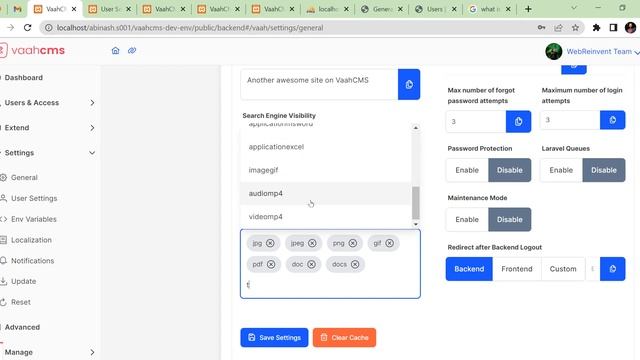The height and width of the screenshot is (360, 640).
Task: Bookmark this page with star icon
Action: 575,28
